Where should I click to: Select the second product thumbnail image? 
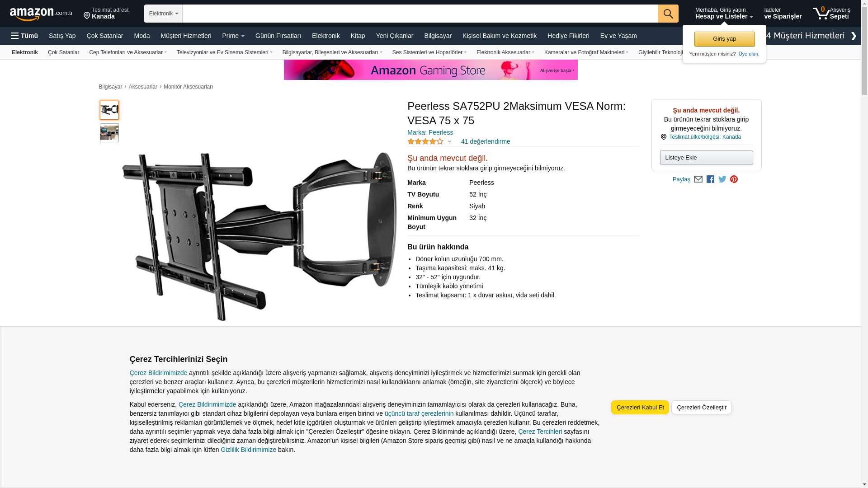109,133
